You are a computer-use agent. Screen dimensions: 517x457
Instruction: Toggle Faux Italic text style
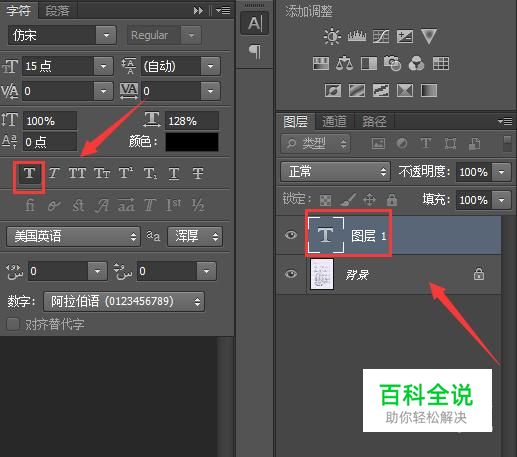54,173
